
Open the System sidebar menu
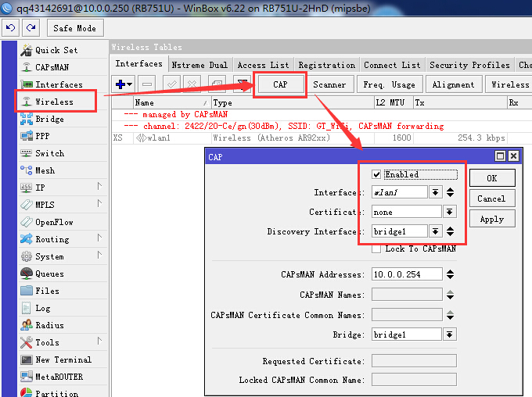pos(63,256)
